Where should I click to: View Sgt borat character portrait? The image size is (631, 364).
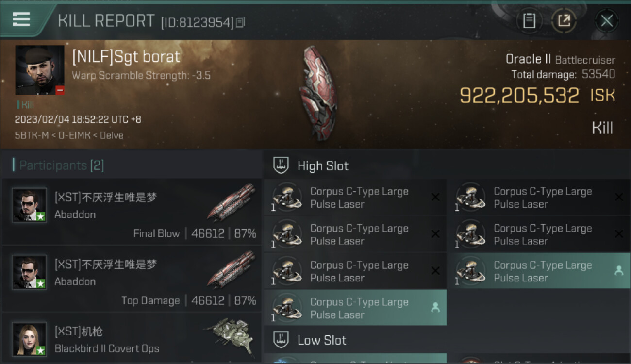pos(40,70)
